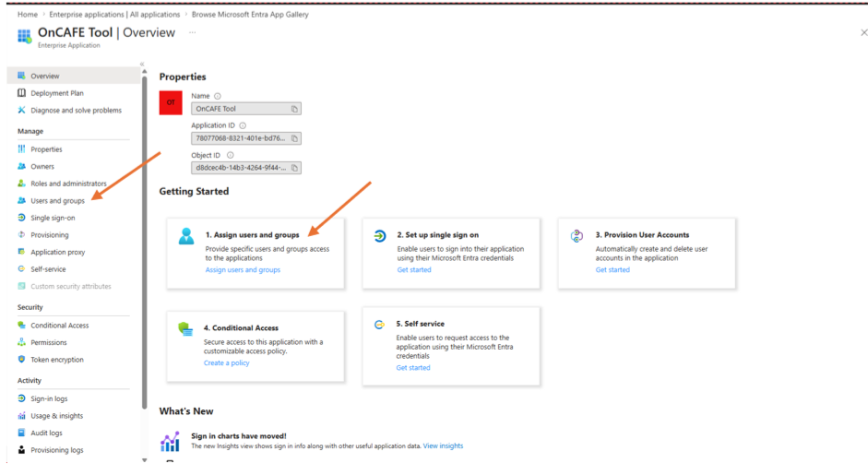Image resolution: width=868 pixels, height=475 pixels.
Task: Open Enterprise applications breadcrumb link
Action: [114, 15]
